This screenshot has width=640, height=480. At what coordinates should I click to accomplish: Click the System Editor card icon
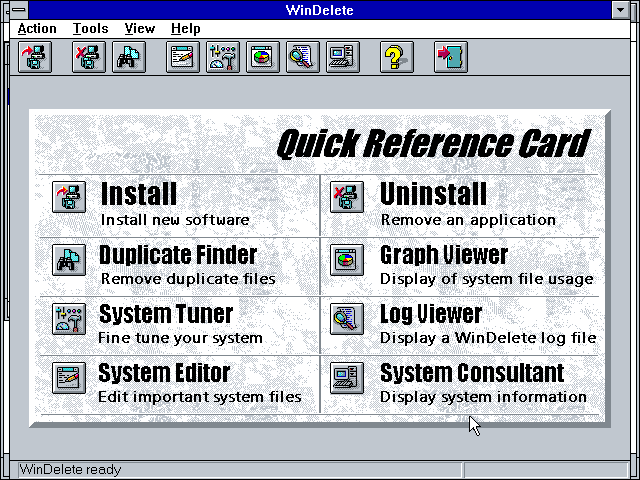pos(69,378)
